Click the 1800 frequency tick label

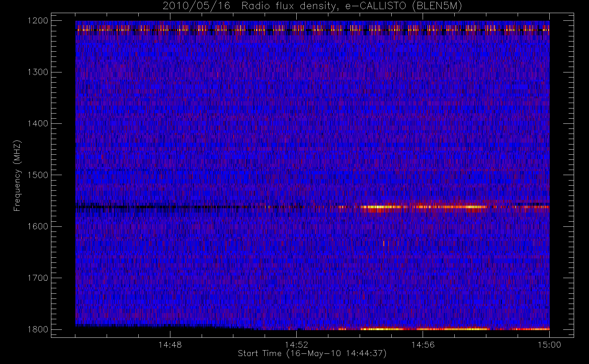[38, 329]
